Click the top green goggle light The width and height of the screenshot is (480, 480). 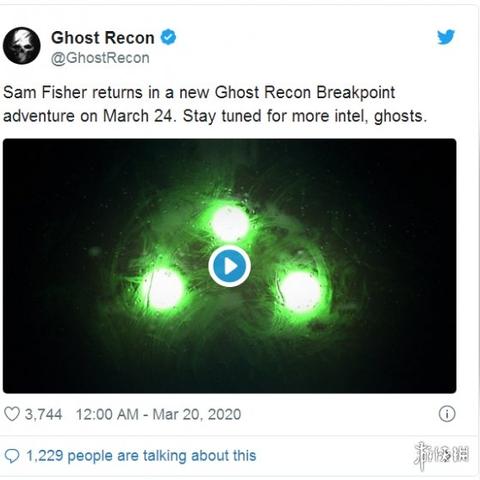pos(230,223)
